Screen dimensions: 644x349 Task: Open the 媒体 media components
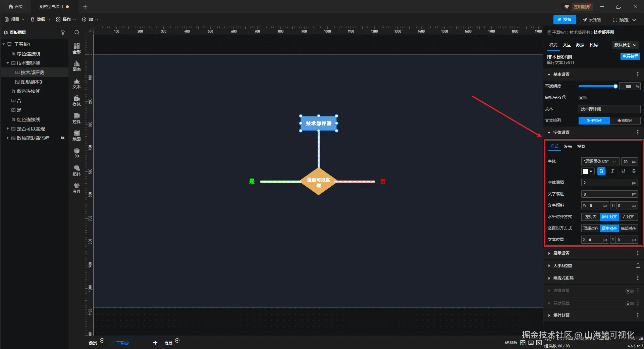77,101
